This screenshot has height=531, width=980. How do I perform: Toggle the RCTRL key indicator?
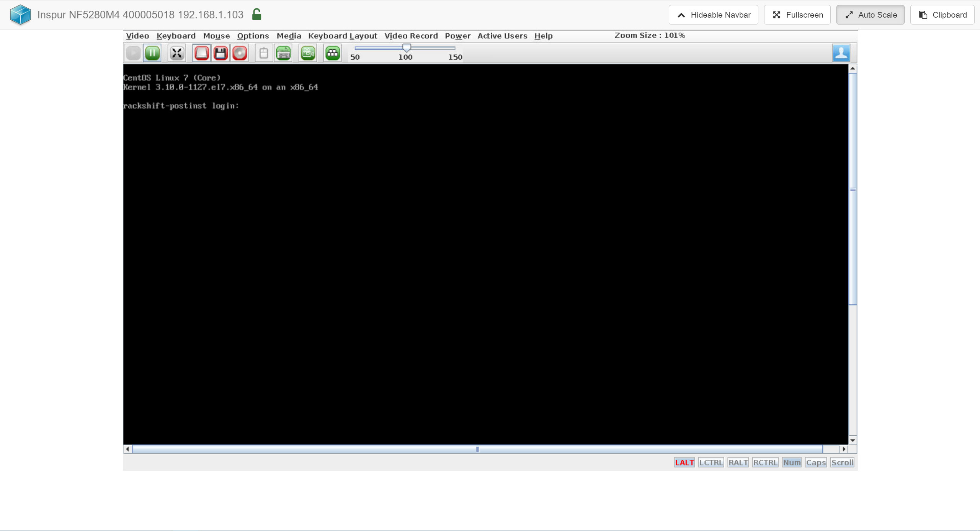pyautogui.click(x=765, y=462)
